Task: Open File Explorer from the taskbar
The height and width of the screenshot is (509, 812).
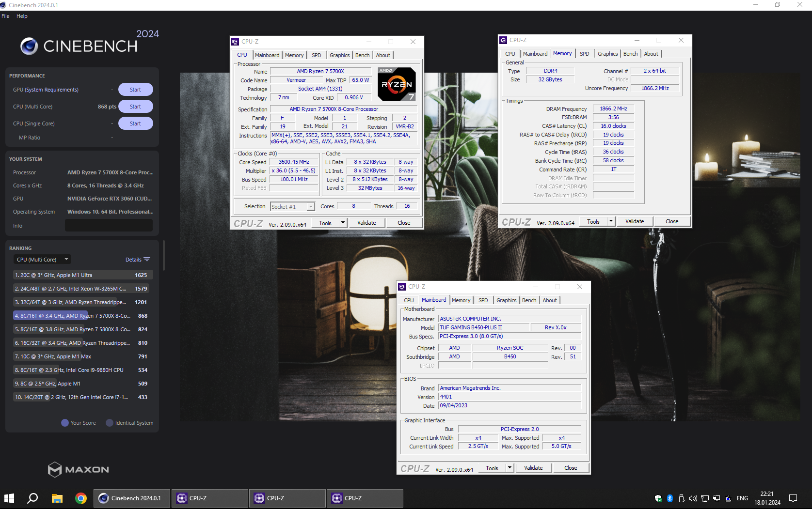Action: [57, 498]
